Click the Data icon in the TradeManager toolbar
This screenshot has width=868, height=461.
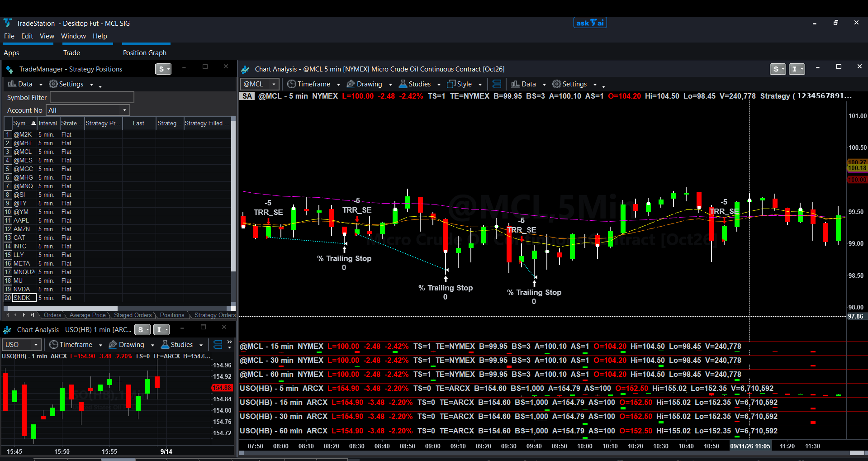[x=12, y=84]
